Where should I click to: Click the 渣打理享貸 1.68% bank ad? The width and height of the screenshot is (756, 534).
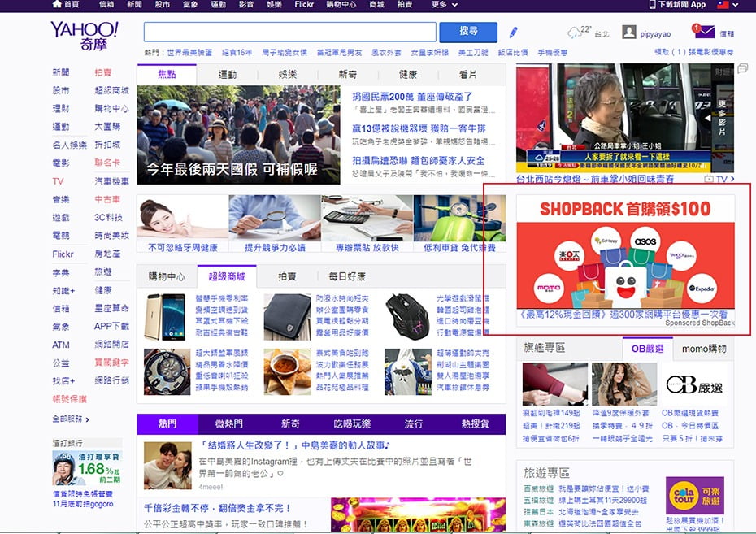pos(87,468)
